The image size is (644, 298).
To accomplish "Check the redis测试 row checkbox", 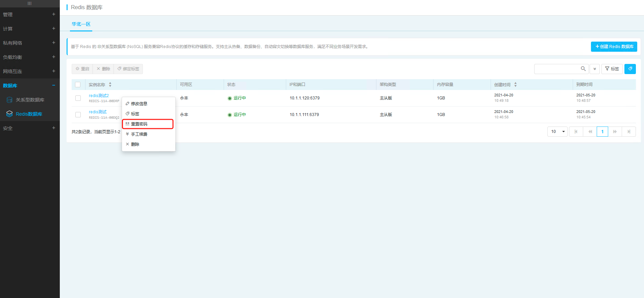I will click(78, 115).
